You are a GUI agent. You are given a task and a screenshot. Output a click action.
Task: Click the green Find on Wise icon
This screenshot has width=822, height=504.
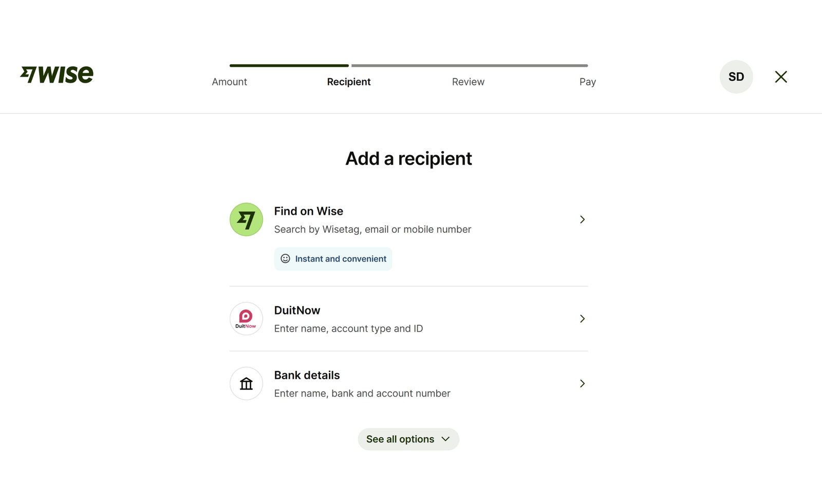click(x=246, y=219)
